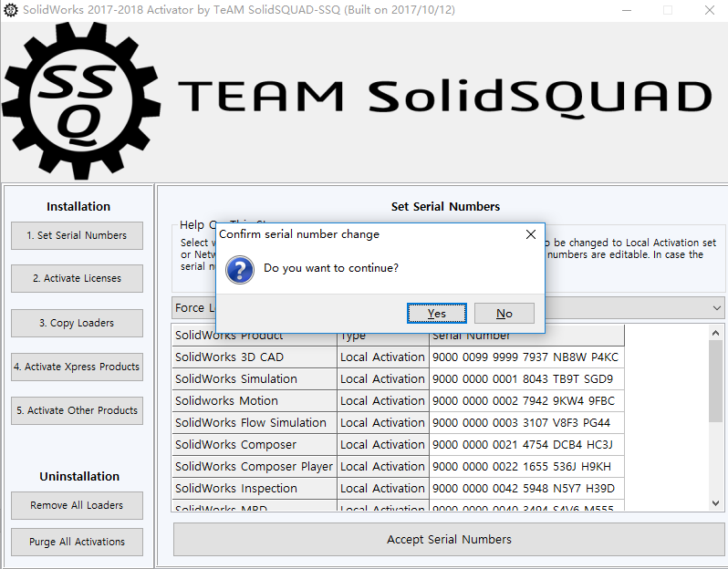Edit serial 9000 0099 9999 7937 NB8W P4KC
This screenshot has height=569, width=728.
tap(527, 357)
